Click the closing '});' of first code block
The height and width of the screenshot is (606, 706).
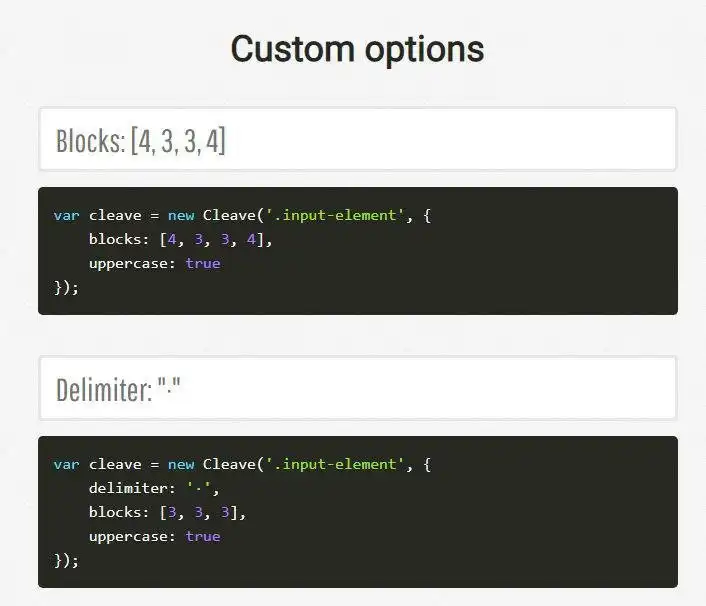66,288
